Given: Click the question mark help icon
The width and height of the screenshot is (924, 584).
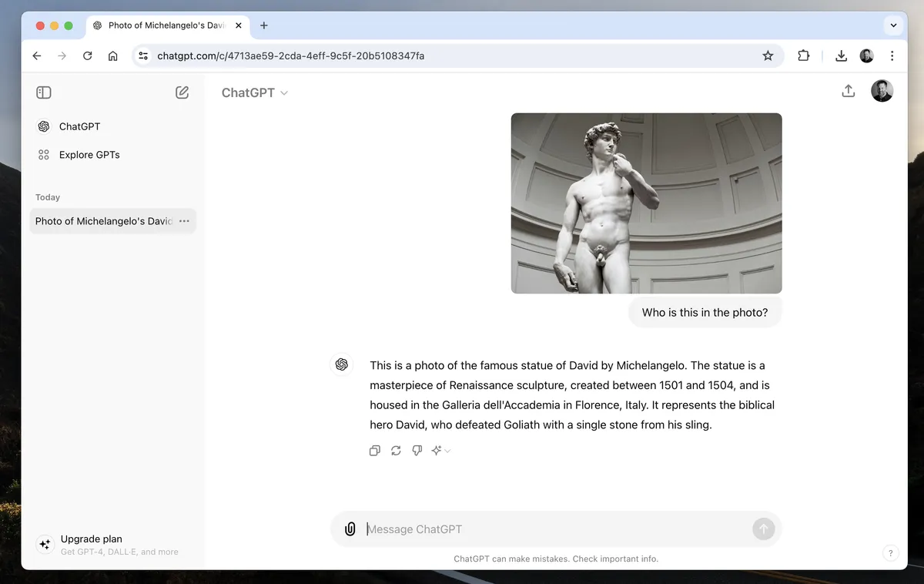Looking at the screenshot, I should (890, 552).
